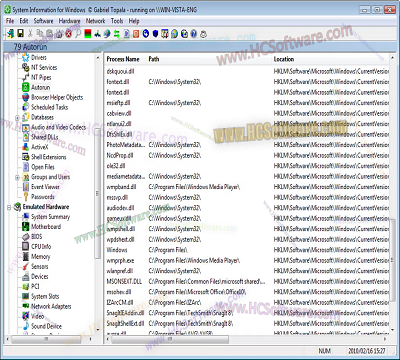
Task: Click the Copy toolbar icon
Action: pyautogui.click(x=40, y=33)
